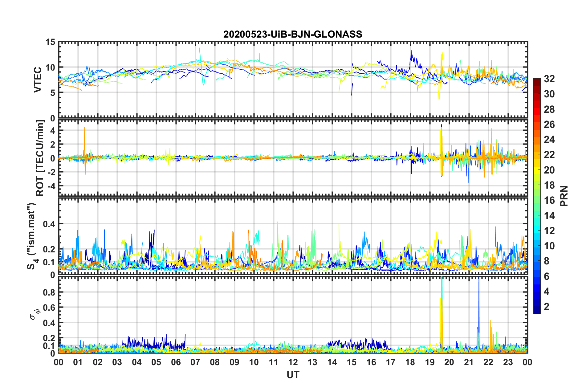This screenshot has height=392, width=586.
Task: Click the PRN colorbar tick label 18
Action: point(549,185)
